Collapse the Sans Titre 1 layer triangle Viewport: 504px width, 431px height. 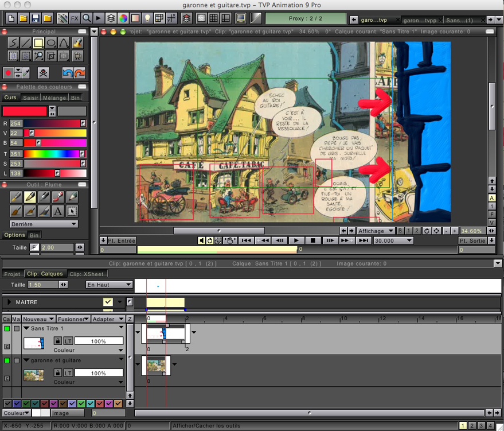point(27,328)
